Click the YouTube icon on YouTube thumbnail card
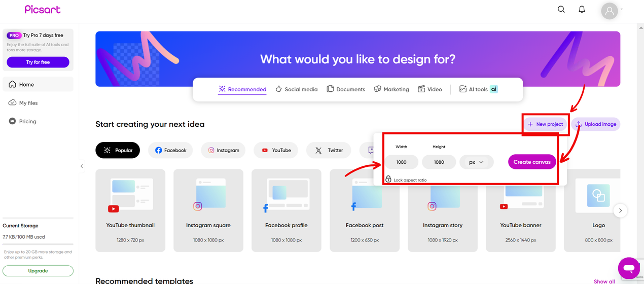The width and height of the screenshot is (644, 284). click(113, 208)
